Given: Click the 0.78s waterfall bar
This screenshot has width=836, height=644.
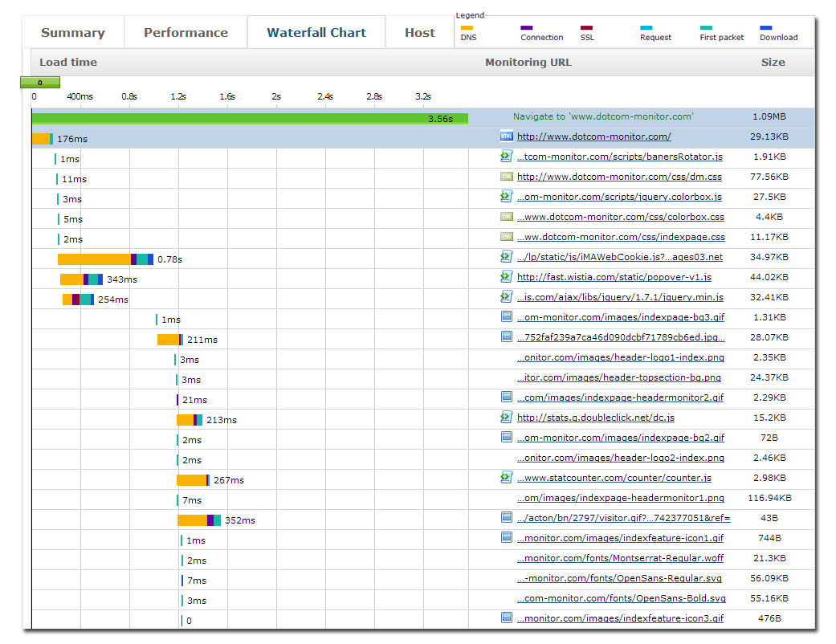Looking at the screenshot, I should coord(105,259).
